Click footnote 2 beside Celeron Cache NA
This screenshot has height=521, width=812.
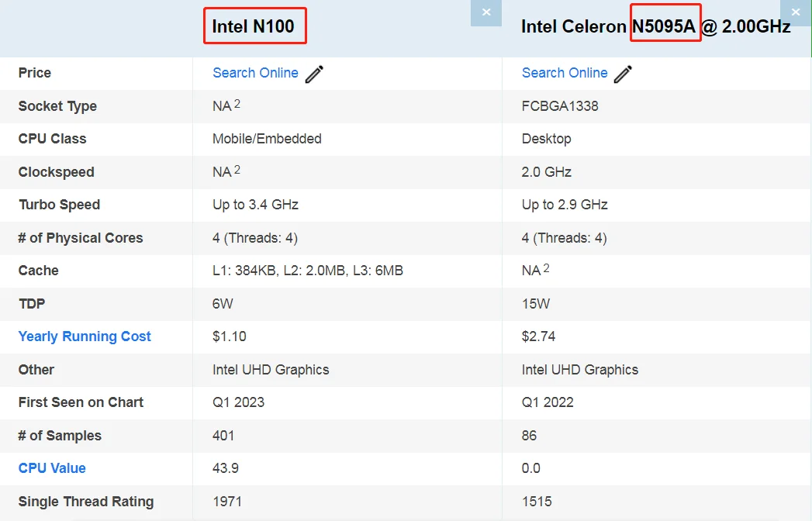point(546,267)
